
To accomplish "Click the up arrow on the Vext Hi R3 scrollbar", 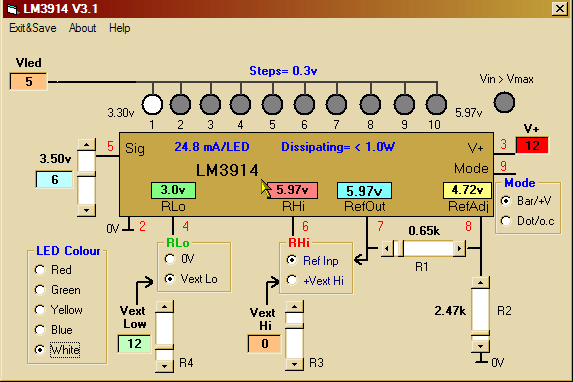I will click(x=294, y=306).
